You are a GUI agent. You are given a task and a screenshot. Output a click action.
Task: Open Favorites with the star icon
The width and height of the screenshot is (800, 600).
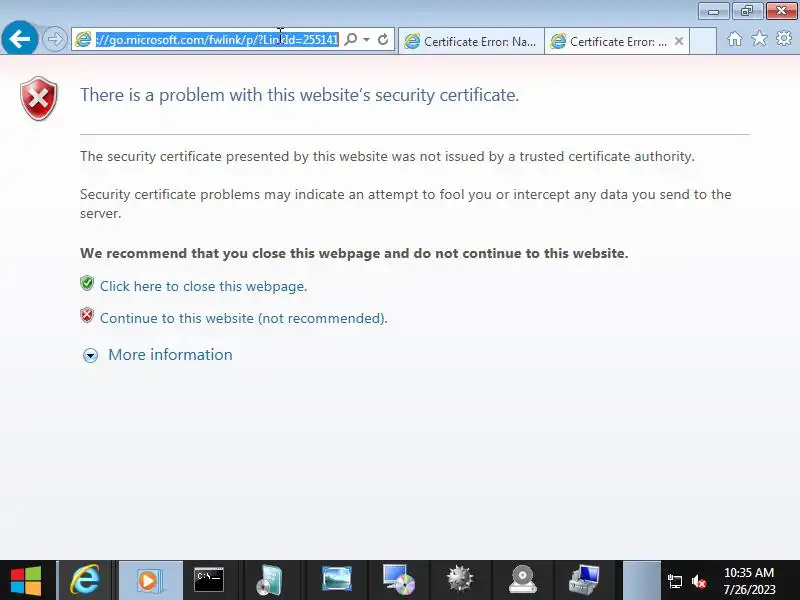tap(759, 38)
